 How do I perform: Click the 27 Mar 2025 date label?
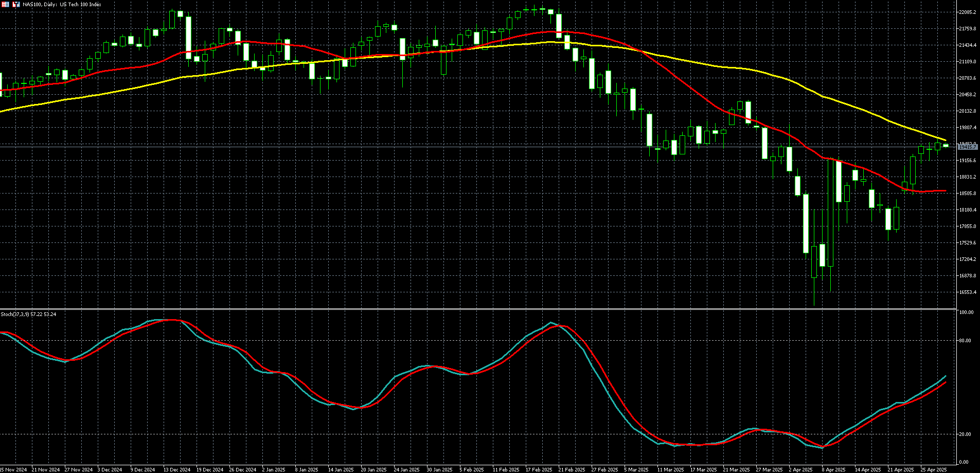click(x=769, y=470)
